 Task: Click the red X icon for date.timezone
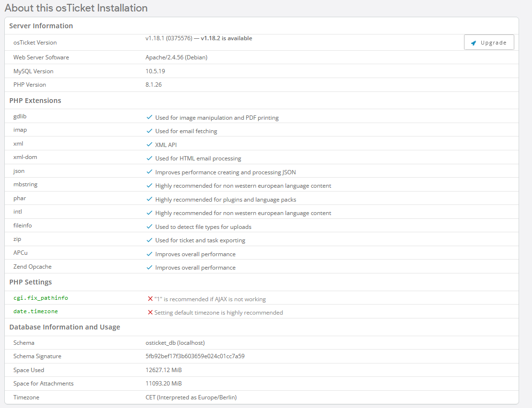[150, 312]
